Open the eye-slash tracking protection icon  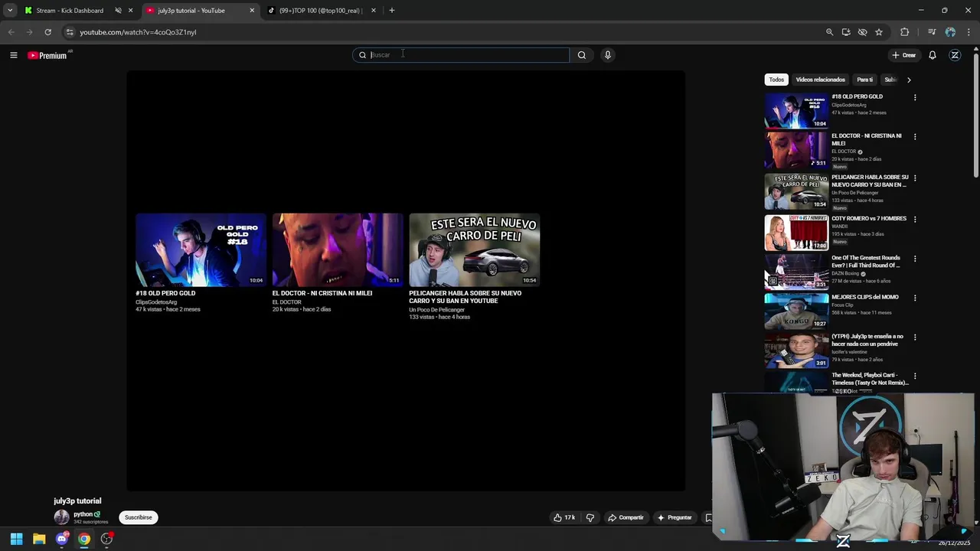click(x=862, y=32)
